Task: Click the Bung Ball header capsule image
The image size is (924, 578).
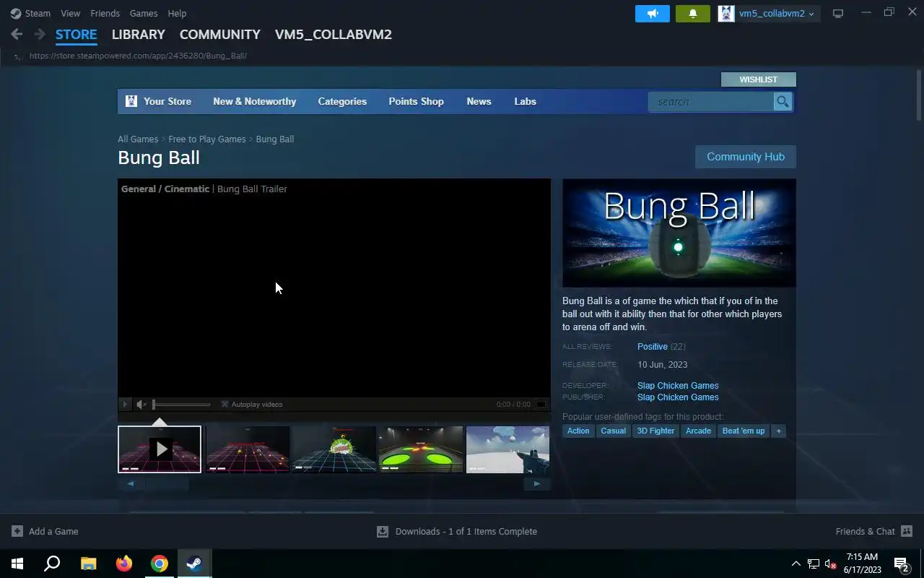Action: pos(679,233)
